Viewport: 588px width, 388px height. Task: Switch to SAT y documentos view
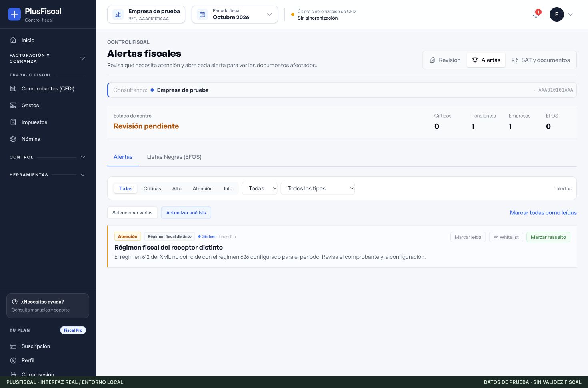point(541,60)
